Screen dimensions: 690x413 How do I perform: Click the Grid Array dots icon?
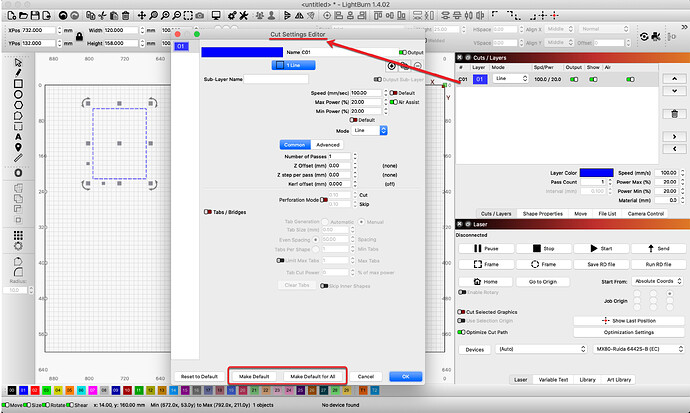[x=18, y=235]
